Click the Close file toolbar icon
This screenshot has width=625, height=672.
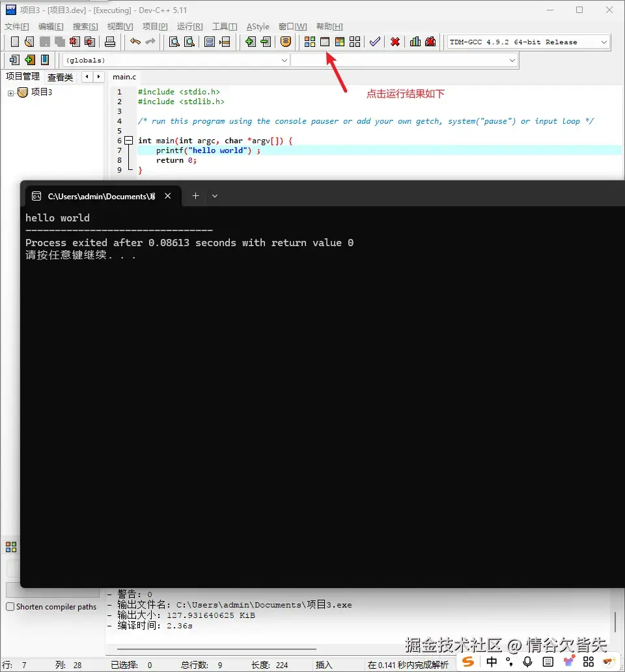(74, 42)
